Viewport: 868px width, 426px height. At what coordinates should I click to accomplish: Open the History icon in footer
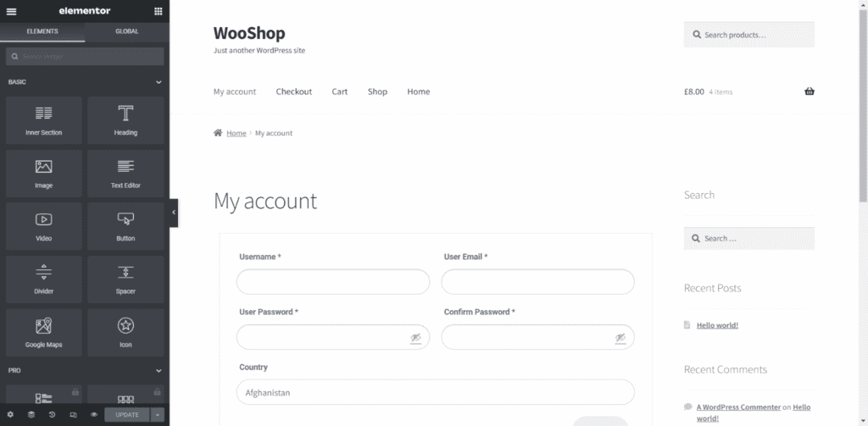click(x=52, y=414)
